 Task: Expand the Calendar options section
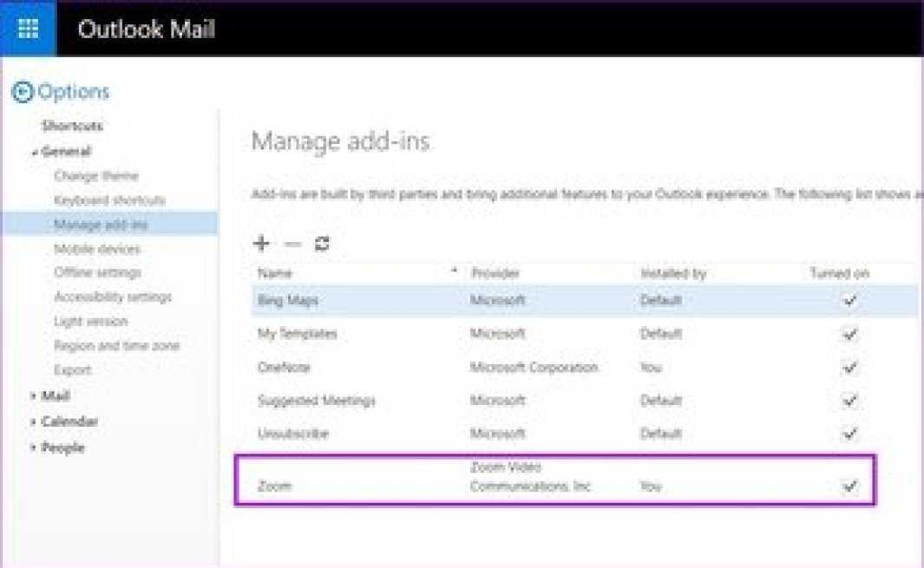69,421
